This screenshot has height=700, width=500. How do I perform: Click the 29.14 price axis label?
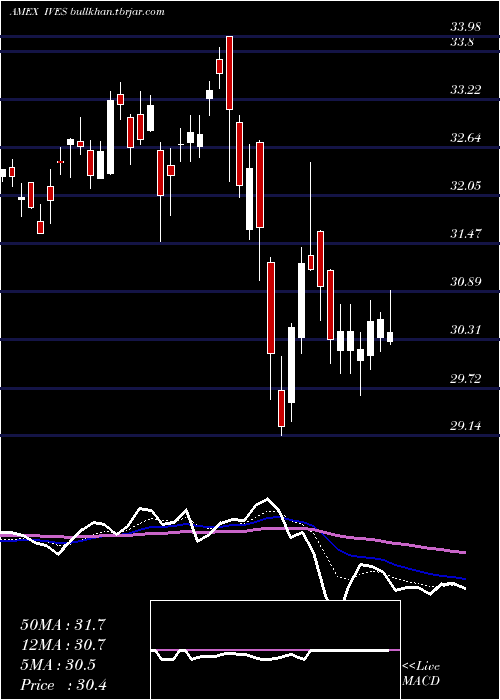[466, 426]
